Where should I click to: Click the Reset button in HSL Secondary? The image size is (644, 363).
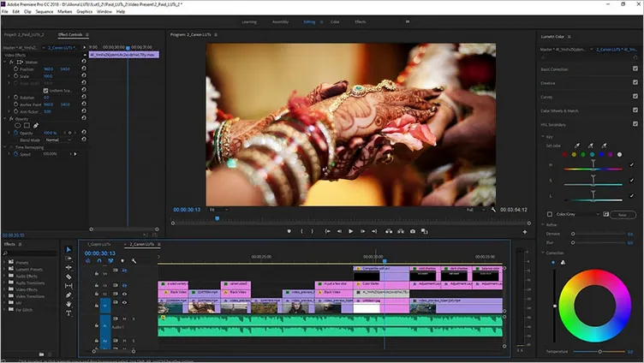[623, 214]
